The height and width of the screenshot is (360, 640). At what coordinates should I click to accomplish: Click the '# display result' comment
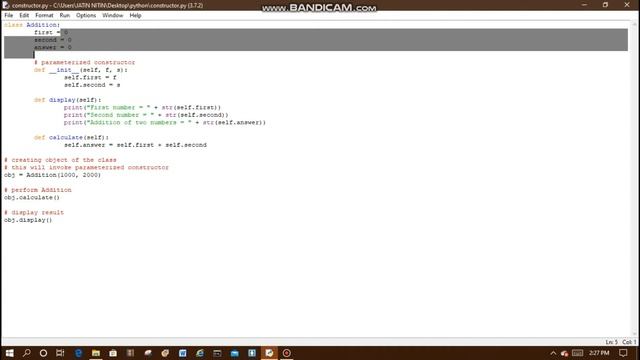(x=34, y=213)
